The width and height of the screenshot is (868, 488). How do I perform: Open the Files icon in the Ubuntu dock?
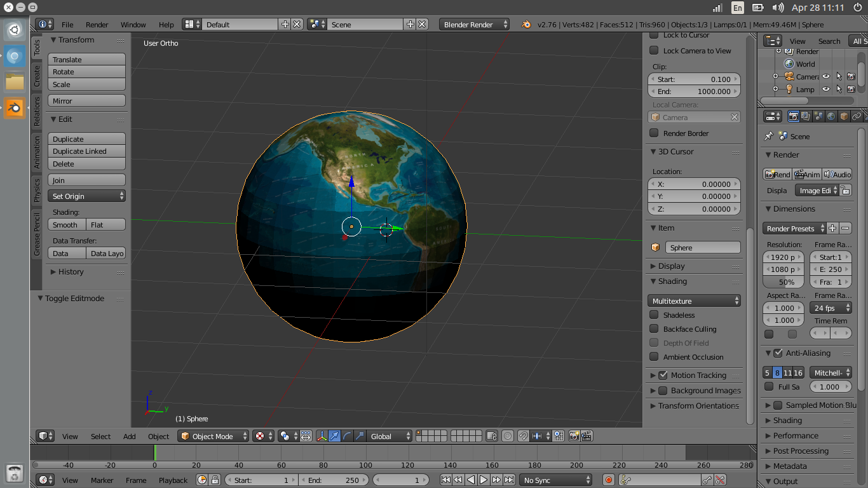click(x=13, y=81)
